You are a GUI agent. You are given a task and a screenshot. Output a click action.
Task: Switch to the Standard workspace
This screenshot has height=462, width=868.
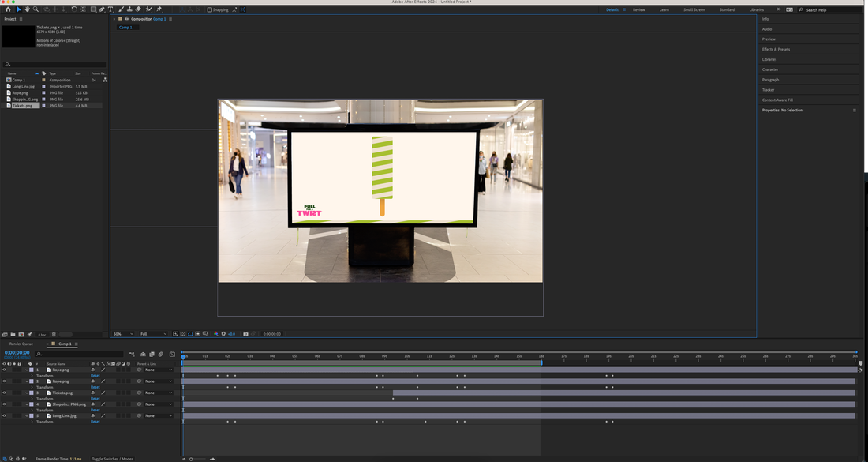(x=727, y=9)
